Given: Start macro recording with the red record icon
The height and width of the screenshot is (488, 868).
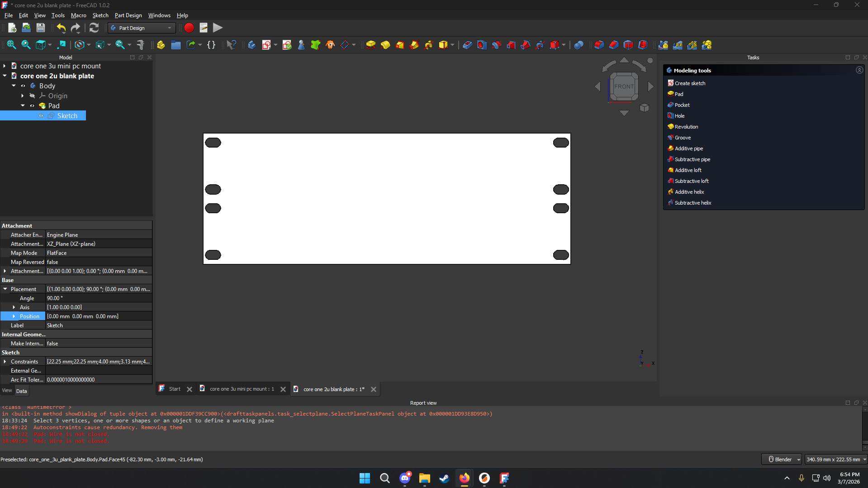Looking at the screenshot, I should click(x=189, y=28).
